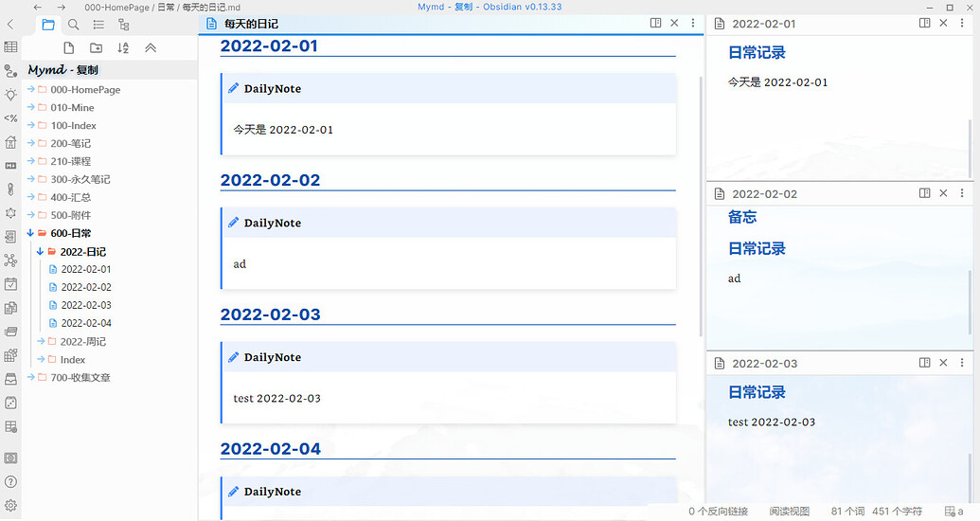Navigate forward with the right arrow
This screenshot has width=980, height=521.
pyautogui.click(x=62, y=7)
